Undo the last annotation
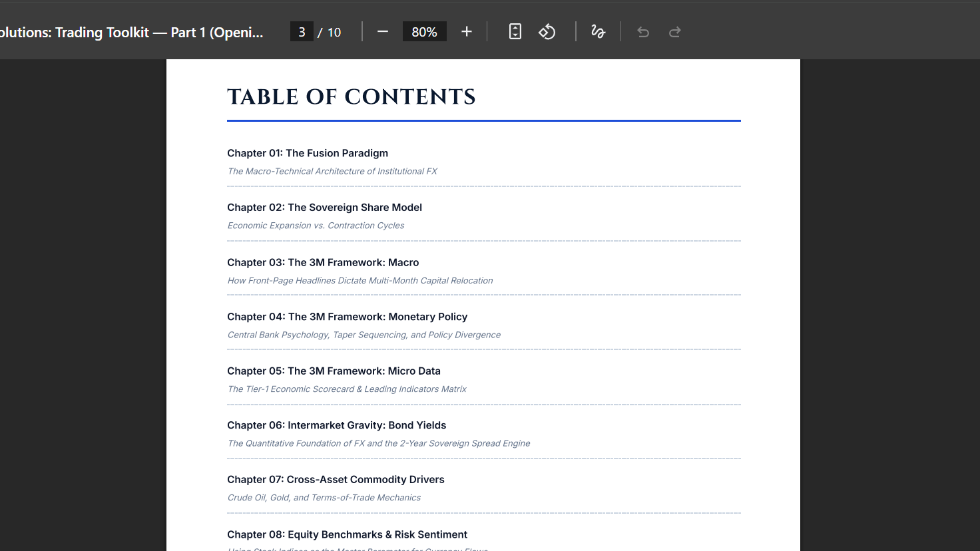The height and width of the screenshot is (551, 980). 643,32
